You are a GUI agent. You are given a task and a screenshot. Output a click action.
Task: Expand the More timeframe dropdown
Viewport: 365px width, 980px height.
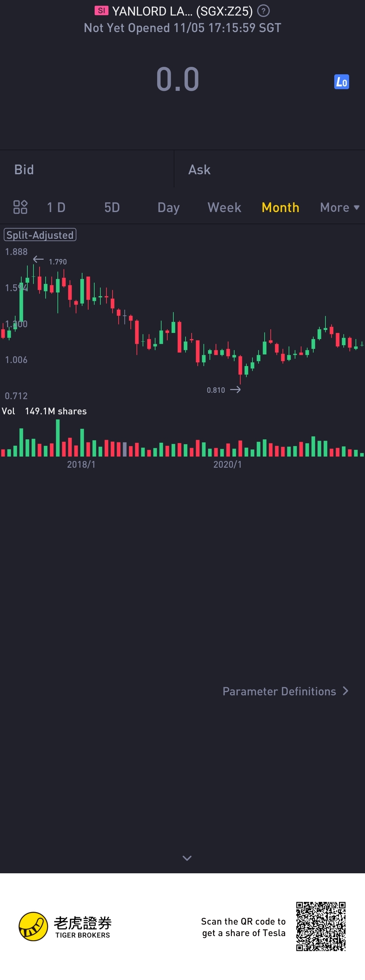(340, 207)
